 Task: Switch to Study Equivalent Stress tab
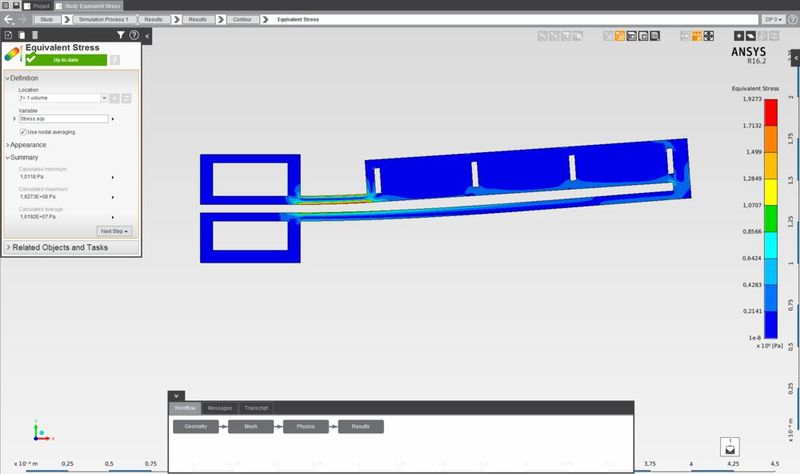tap(88, 6)
